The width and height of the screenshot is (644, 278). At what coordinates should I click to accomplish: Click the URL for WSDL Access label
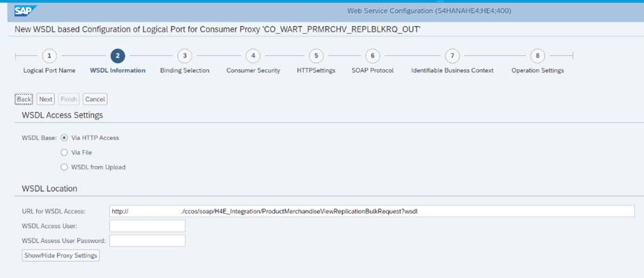coord(53,211)
